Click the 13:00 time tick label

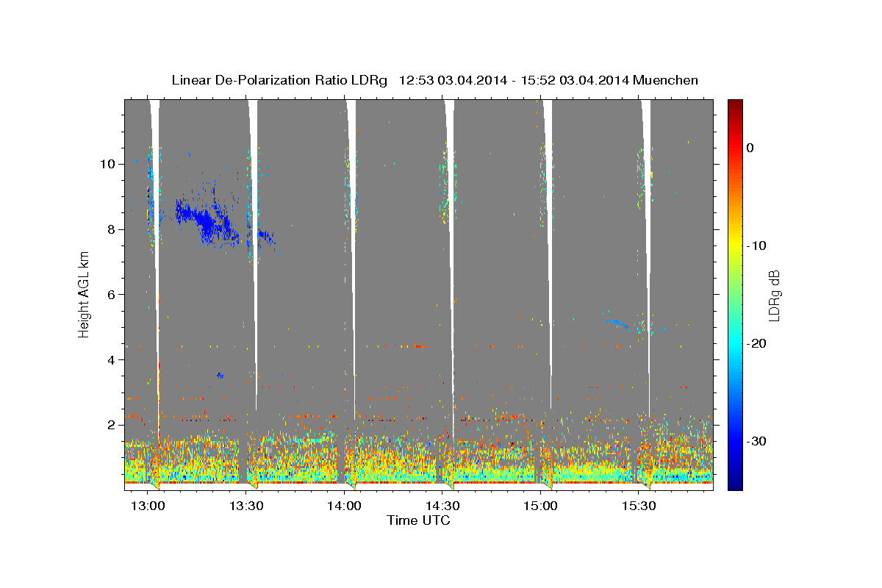[x=147, y=506]
